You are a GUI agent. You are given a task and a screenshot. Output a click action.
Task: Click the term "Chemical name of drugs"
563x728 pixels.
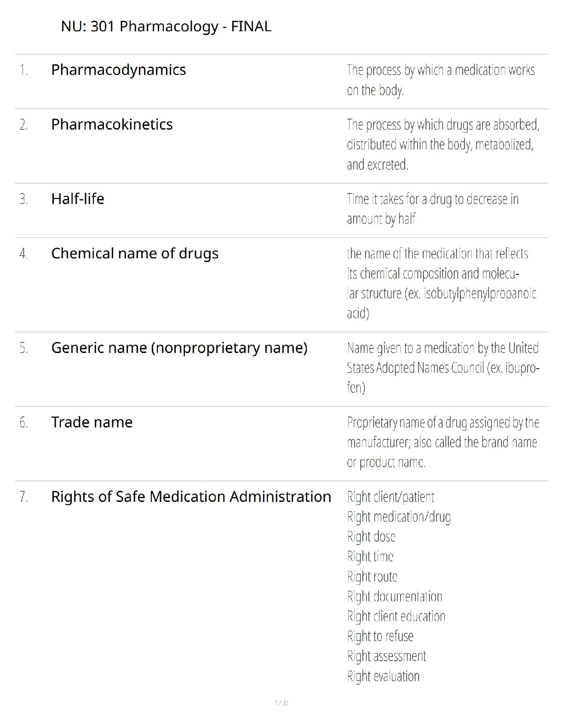point(135,254)
